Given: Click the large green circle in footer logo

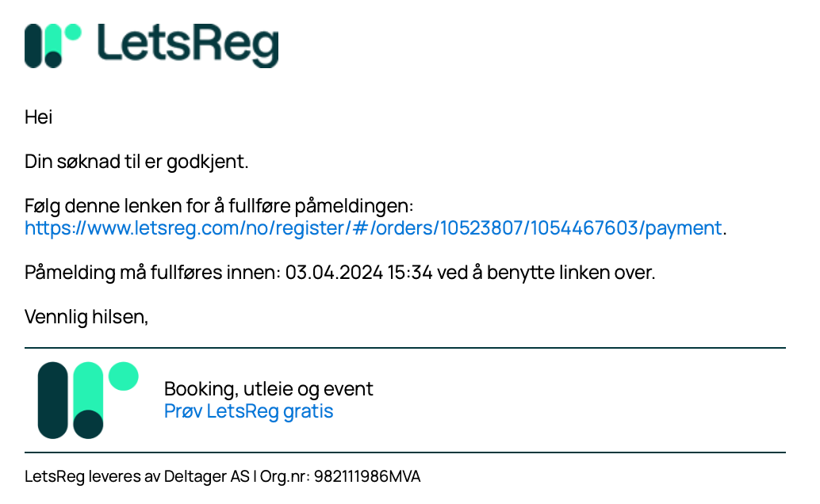Looking at the screenshot, I should [x=124, y=376].
